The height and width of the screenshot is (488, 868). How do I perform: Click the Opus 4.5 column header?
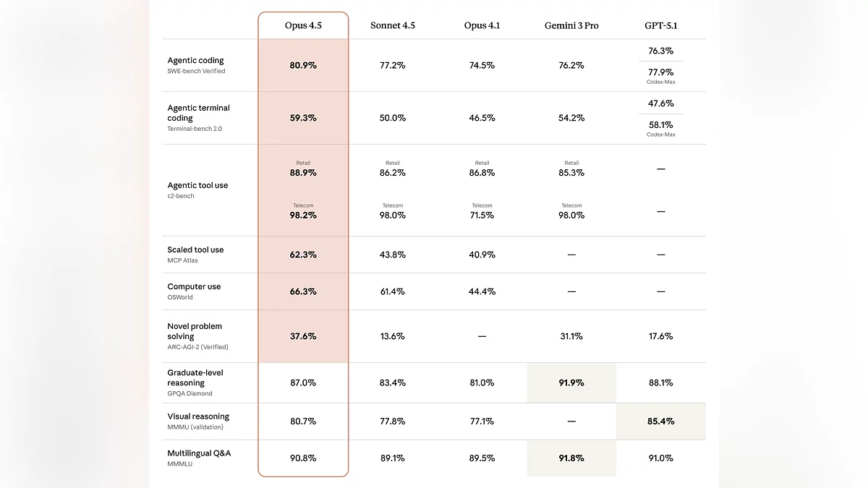(303, 25)
